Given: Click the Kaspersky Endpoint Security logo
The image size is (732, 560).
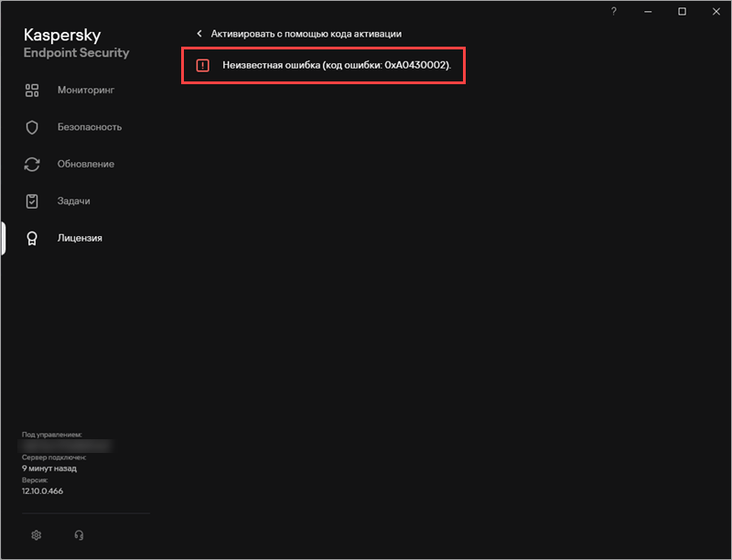Looking at the screenshot, I should [77, 43].
